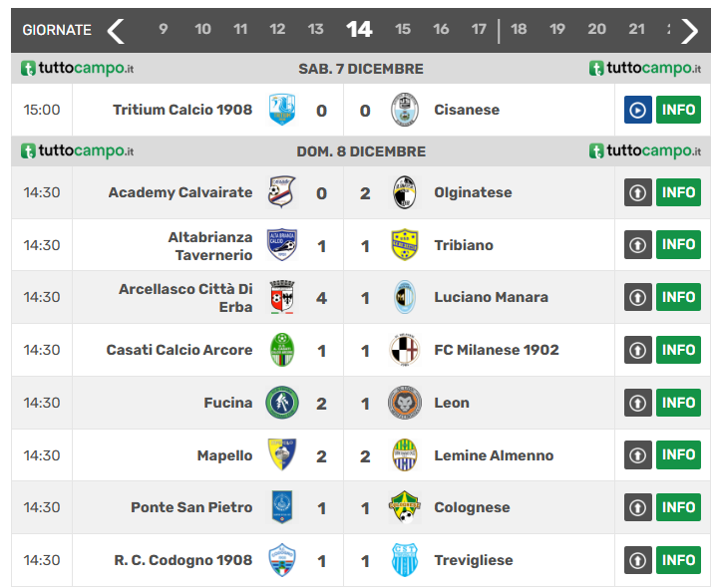Click the Leon lion crest
The image size is (716, 588).
point(404,403)
